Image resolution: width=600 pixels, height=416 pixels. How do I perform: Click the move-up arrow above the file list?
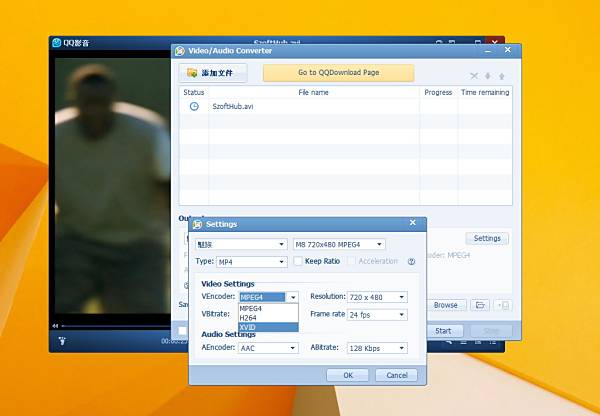pyautogui.click(x=501, y=76)
